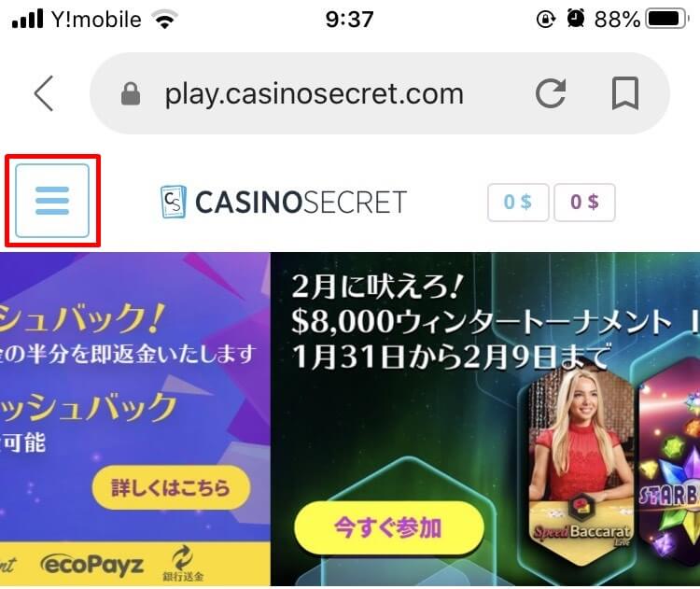Tap the Wi-Fi status icon
The image size is (700, 589).
point(164,20)
